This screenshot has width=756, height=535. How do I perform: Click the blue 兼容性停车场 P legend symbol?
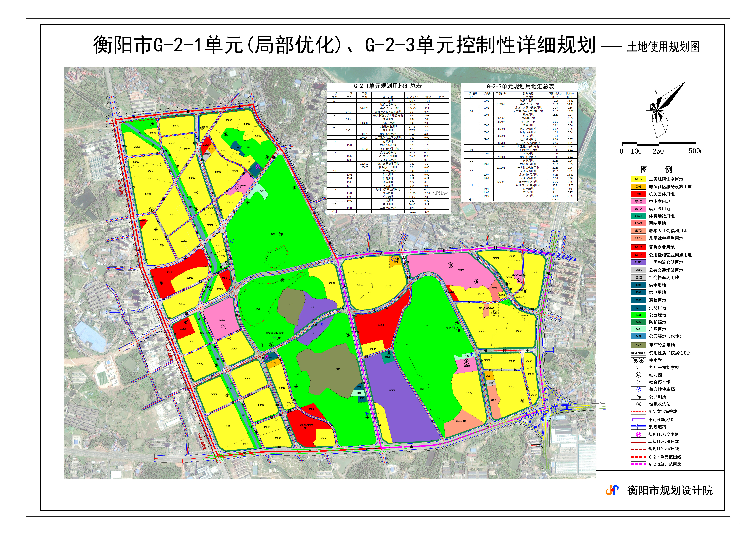coord(638,389)
